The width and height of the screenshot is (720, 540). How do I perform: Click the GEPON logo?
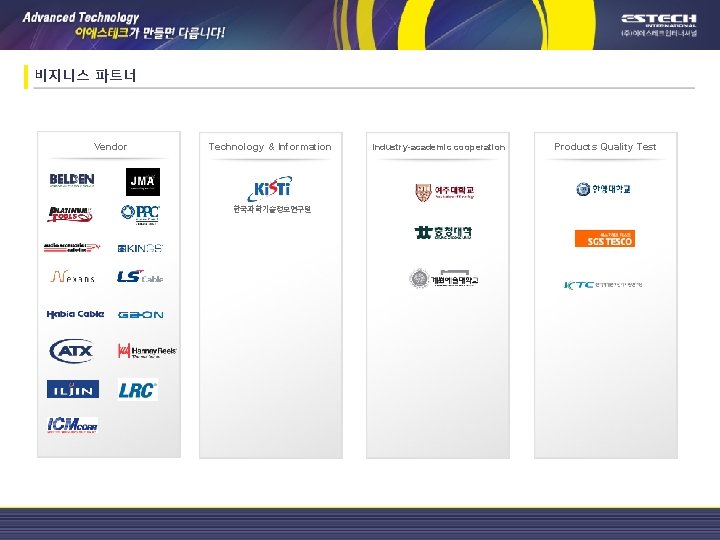pos(141,315)
